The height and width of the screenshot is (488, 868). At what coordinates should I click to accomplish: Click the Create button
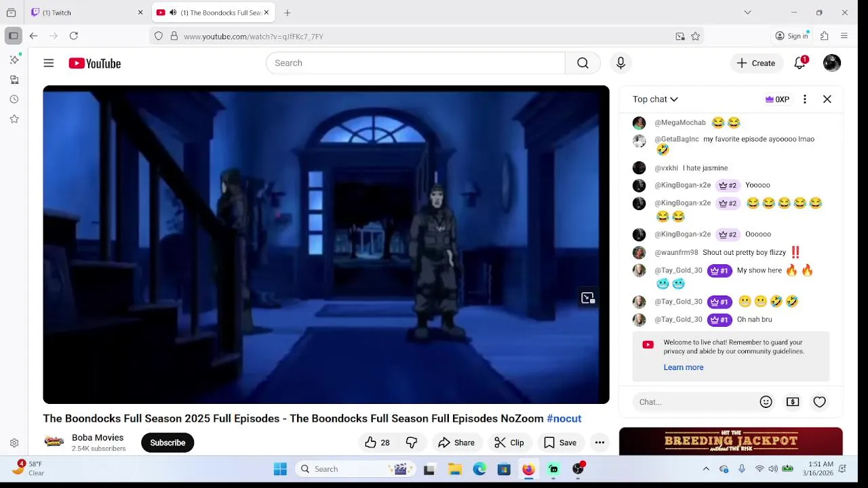(755, 63)
